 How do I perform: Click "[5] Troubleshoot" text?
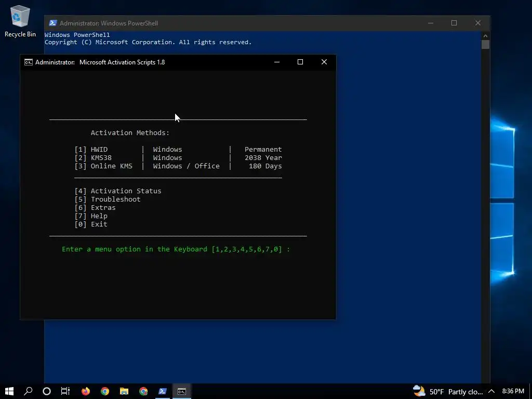108,199
